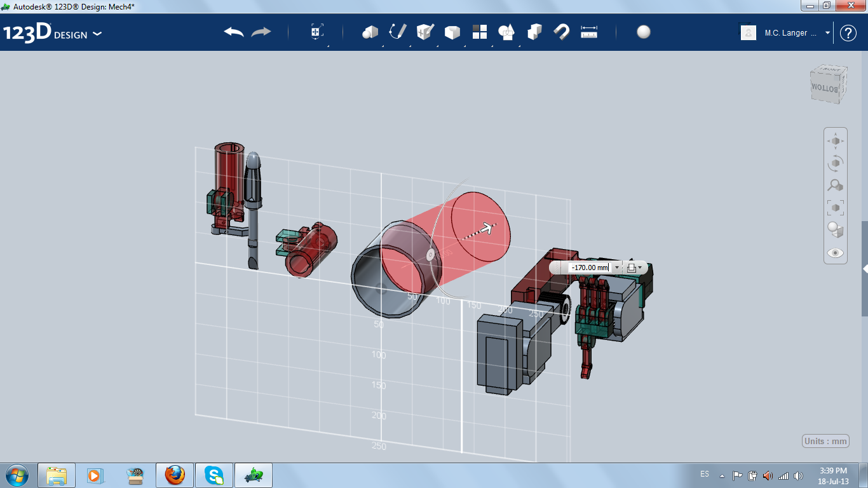Select the Measure ruler tool

590,32
